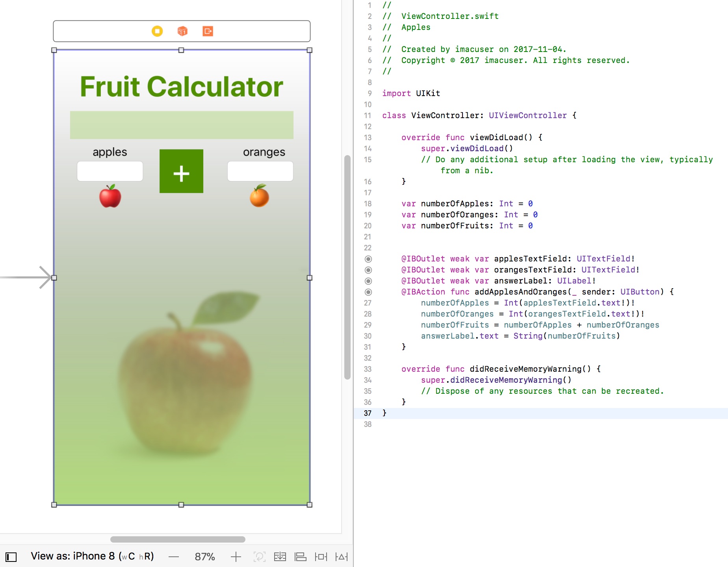728x567 pixels.
Task: Open the View as iPhone 8 selector
Action: (92, 556)
